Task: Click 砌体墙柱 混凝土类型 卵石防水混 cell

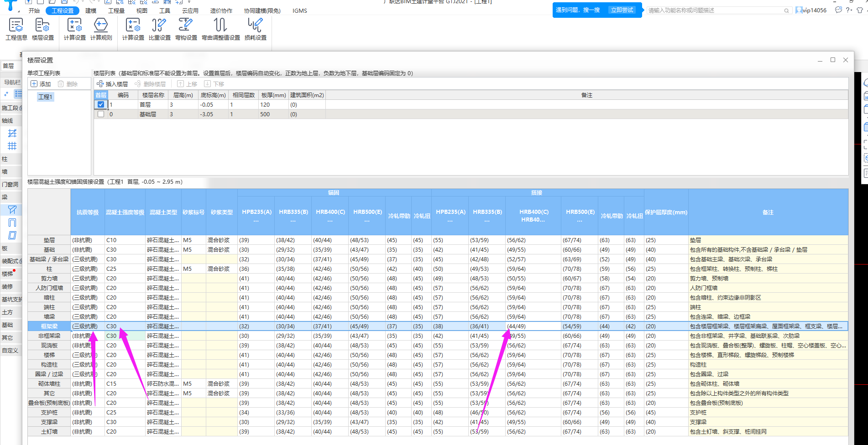Action: [x=163, y=383]
